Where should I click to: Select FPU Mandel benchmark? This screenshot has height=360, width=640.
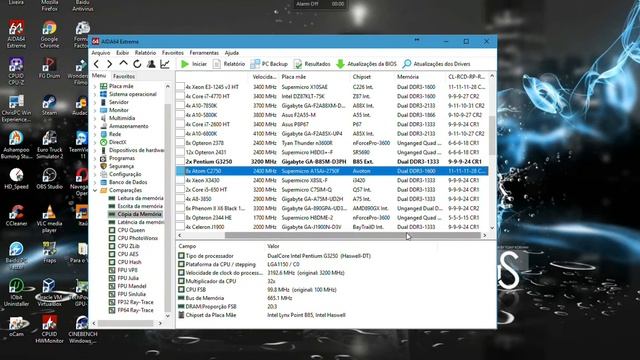(x=127, y=286)
